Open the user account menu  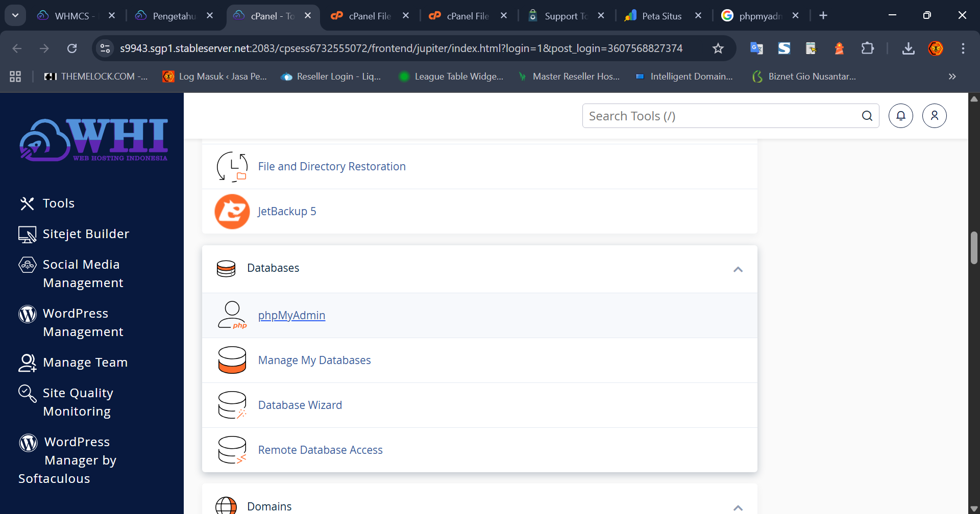point(935,116)
